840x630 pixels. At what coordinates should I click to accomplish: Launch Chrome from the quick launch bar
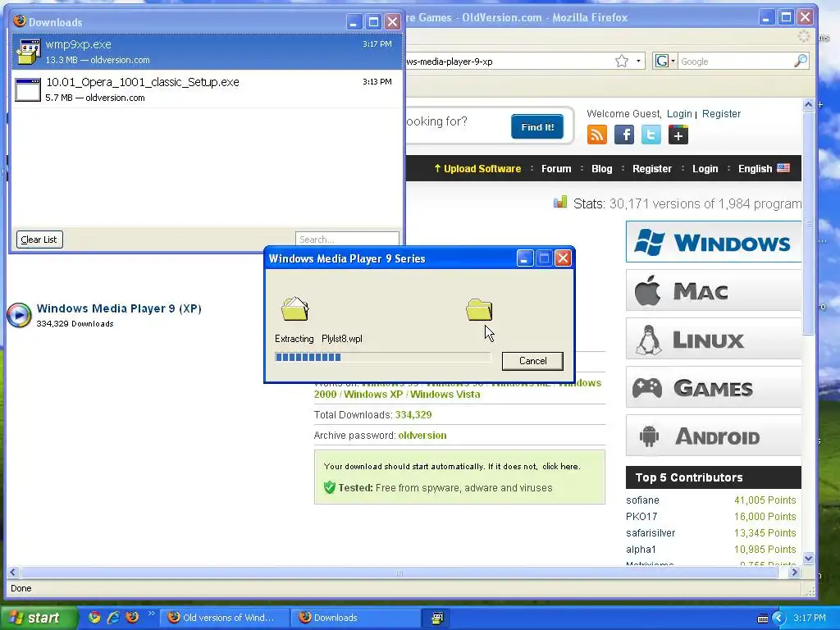(95, 618)
